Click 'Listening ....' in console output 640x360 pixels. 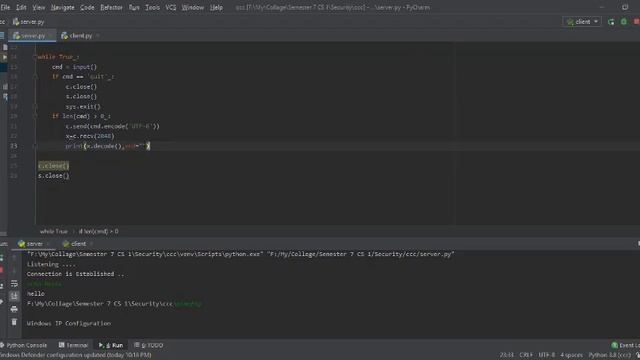(51, 264)
